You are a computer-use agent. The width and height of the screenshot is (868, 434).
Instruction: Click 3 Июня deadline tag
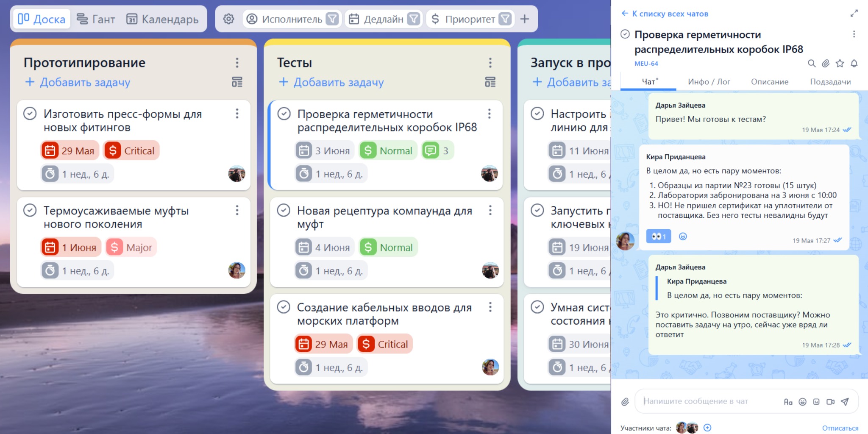pos(325,150)
